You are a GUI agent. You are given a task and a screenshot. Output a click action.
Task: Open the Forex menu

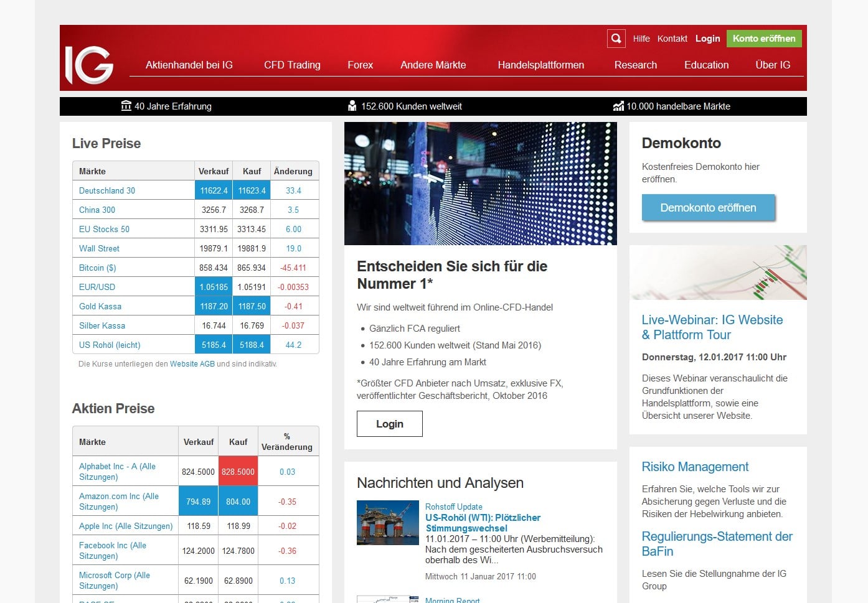(360, 65)
